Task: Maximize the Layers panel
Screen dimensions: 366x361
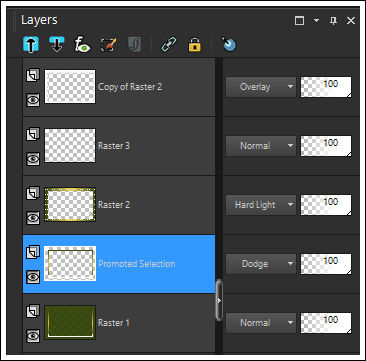Action: pos(299,21)
